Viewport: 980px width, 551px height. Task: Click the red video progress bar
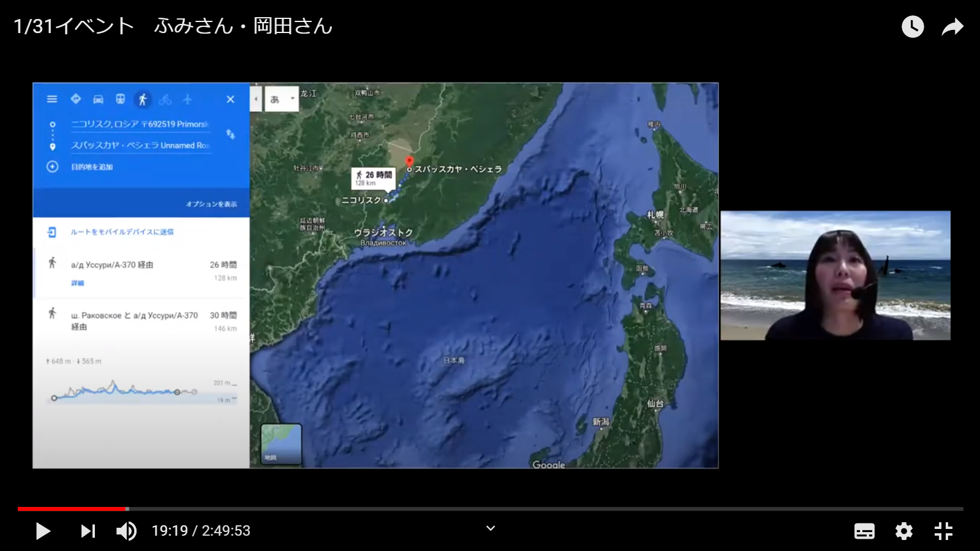[72, 509]
